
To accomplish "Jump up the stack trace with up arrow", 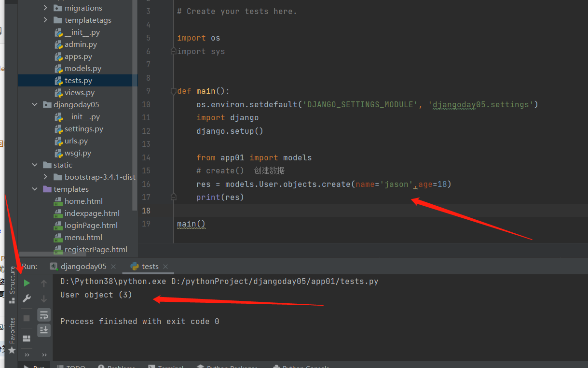I will [44, 283].
